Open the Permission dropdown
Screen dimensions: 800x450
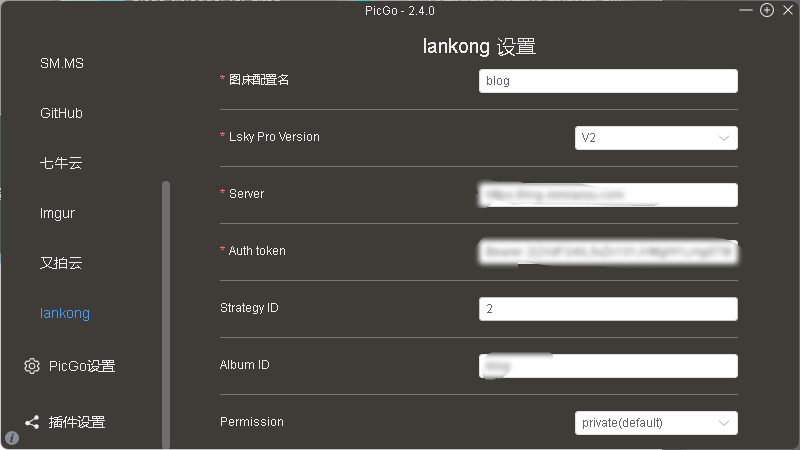656,423
